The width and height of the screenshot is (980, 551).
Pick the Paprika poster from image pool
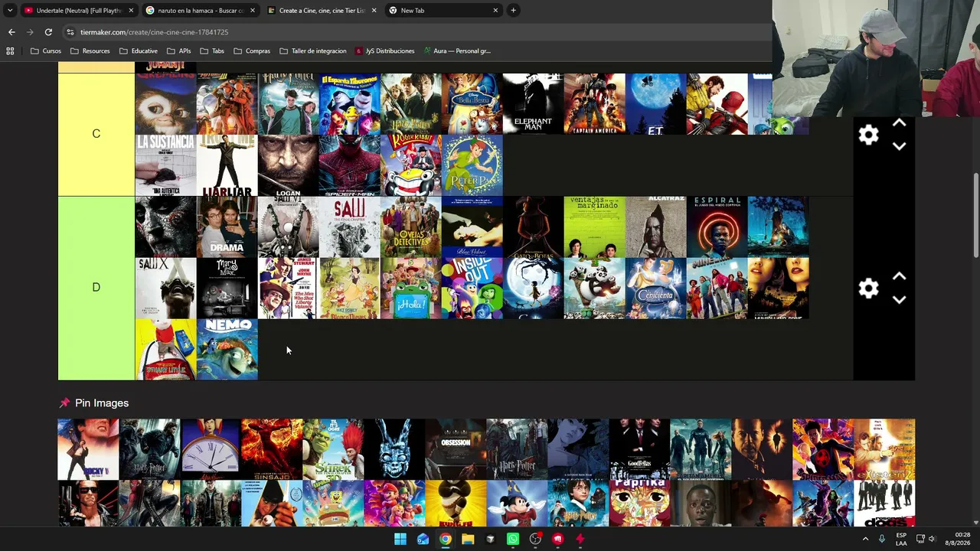coord(639,504)
